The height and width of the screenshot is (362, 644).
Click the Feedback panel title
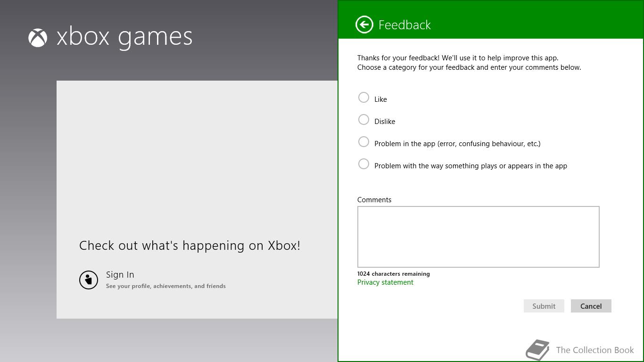pos(405,25)
